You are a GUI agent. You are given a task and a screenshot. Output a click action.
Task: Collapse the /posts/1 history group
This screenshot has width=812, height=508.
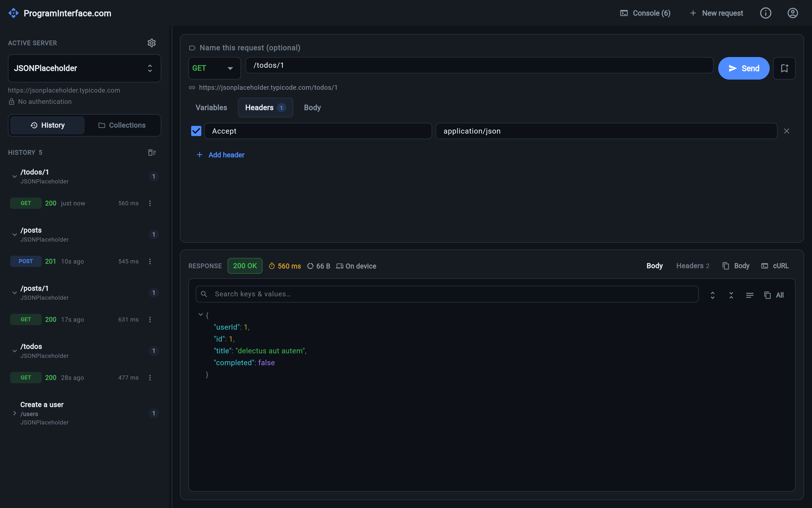coord(14,293)
